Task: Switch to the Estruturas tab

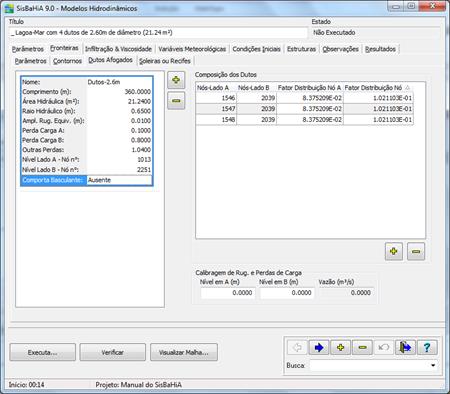Action: click(x=301, y=49)
